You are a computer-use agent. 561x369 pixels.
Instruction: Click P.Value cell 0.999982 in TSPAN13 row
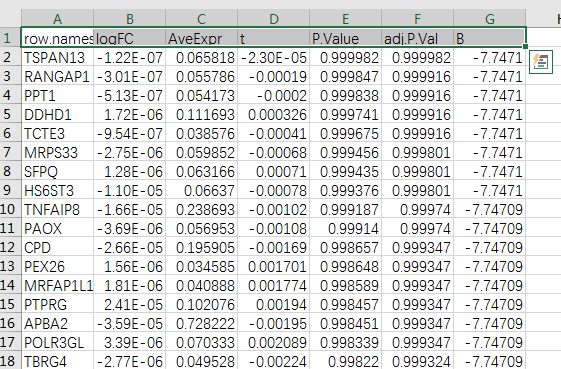point(346,57)
